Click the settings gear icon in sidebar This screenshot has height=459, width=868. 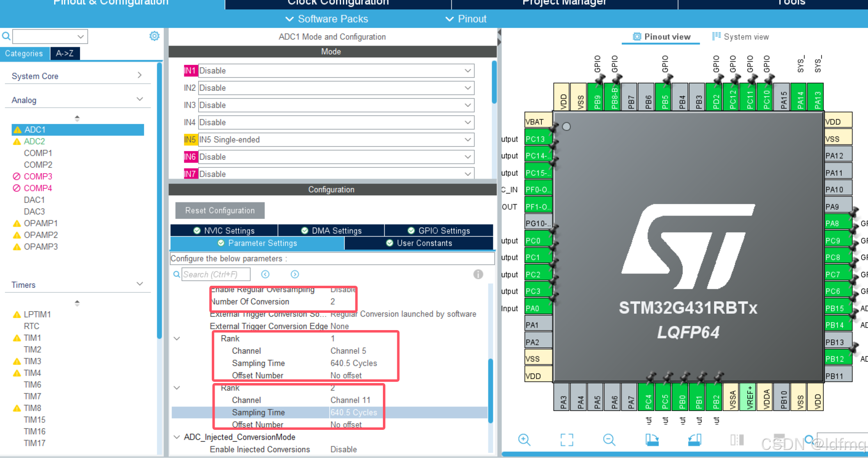[x=154, y=36]
